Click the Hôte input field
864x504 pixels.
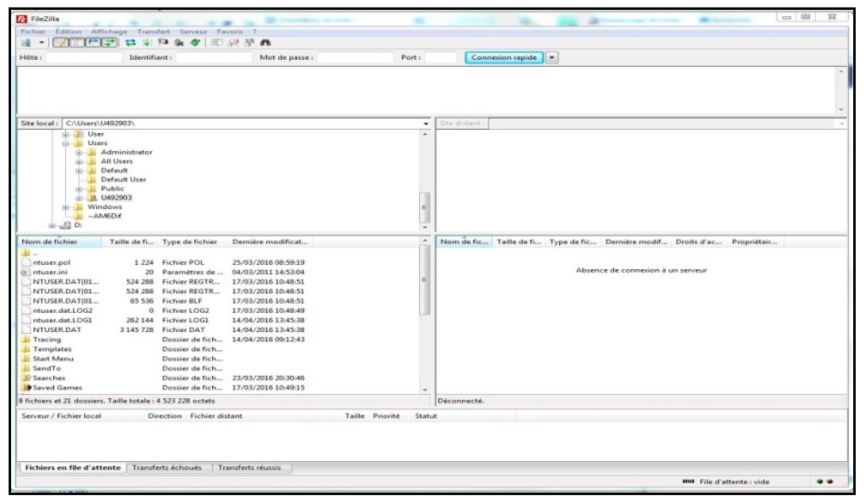pyautogui.click(x=84, y=58)
